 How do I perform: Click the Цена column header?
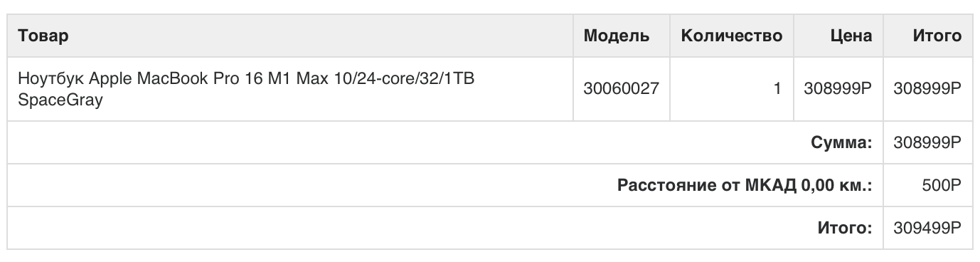coord(851,36)
